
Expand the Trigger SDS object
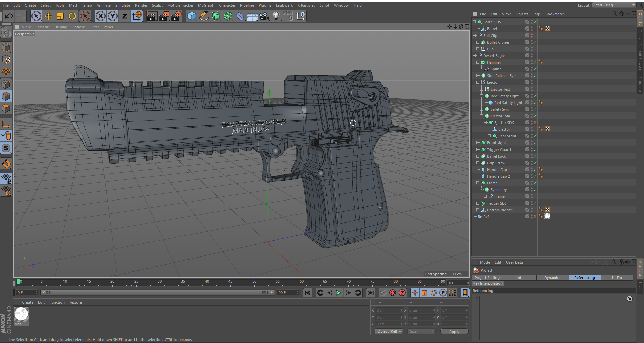point(478,203)
